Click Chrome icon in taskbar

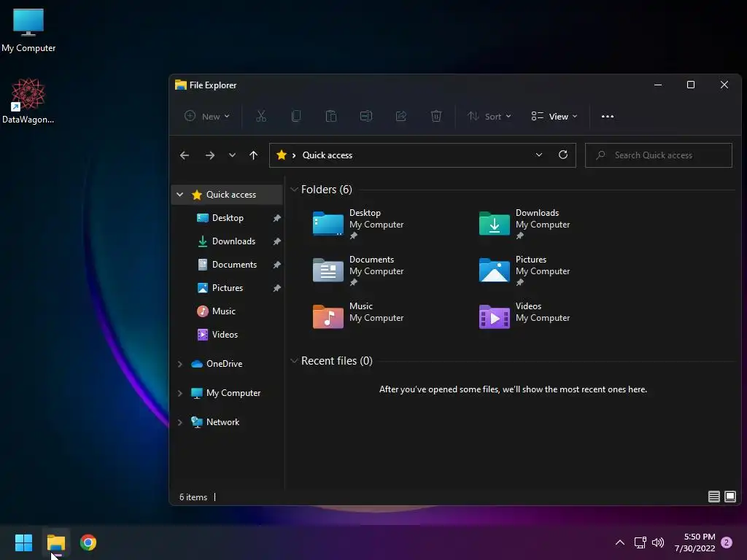point(88,542)
